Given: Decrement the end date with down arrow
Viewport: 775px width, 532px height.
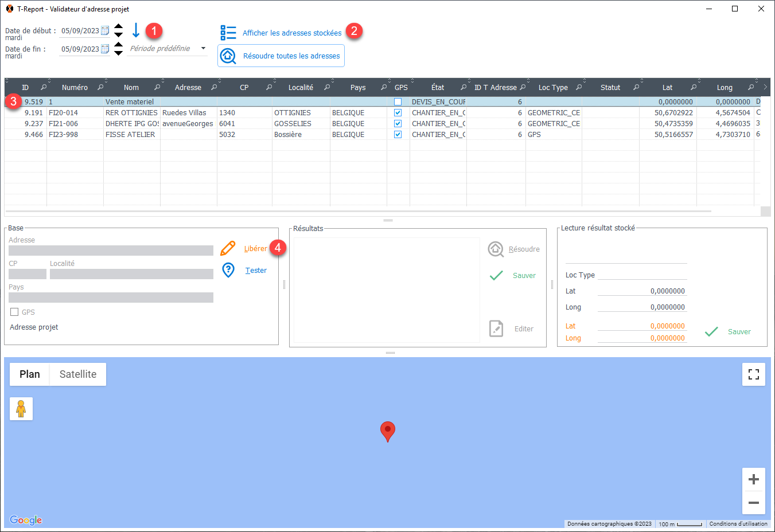Looking at the screenshot, I should coord(118,53).
